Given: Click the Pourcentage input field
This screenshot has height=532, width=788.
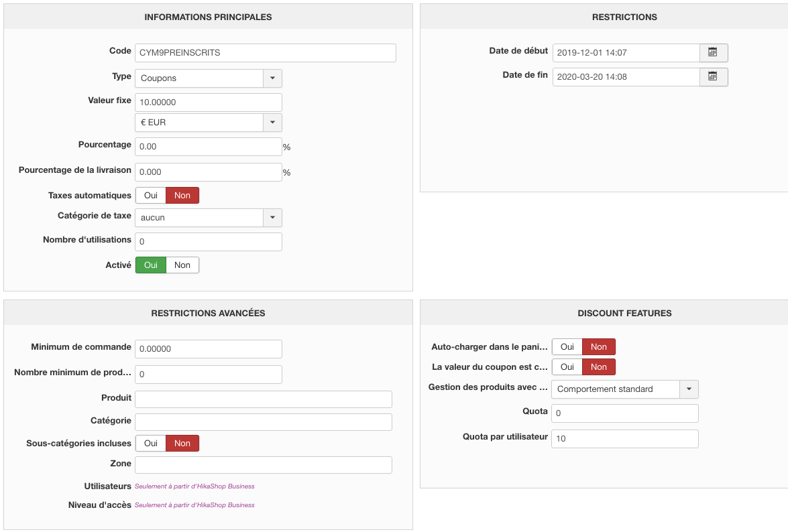Looking at the screenshot, I should pyautogui.click(x=208, y=147).
